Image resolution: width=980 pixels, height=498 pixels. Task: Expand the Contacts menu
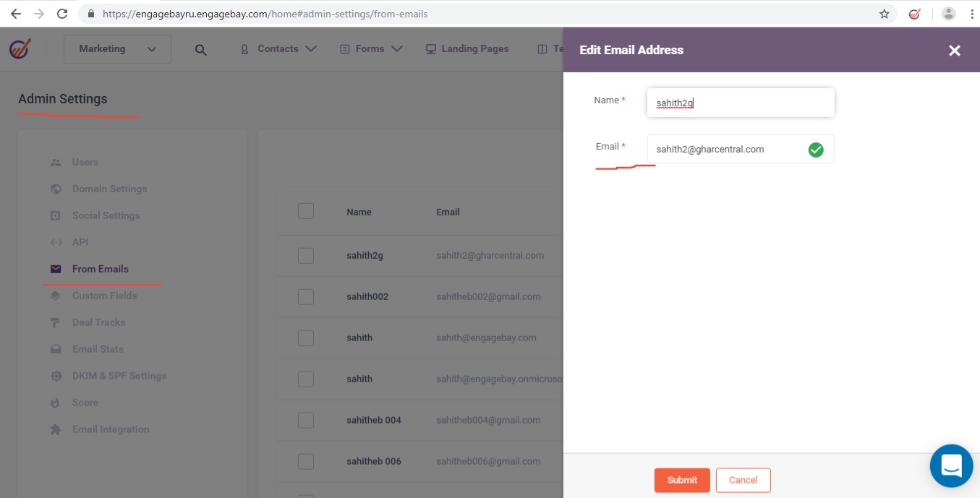click(x=278, y=49)
